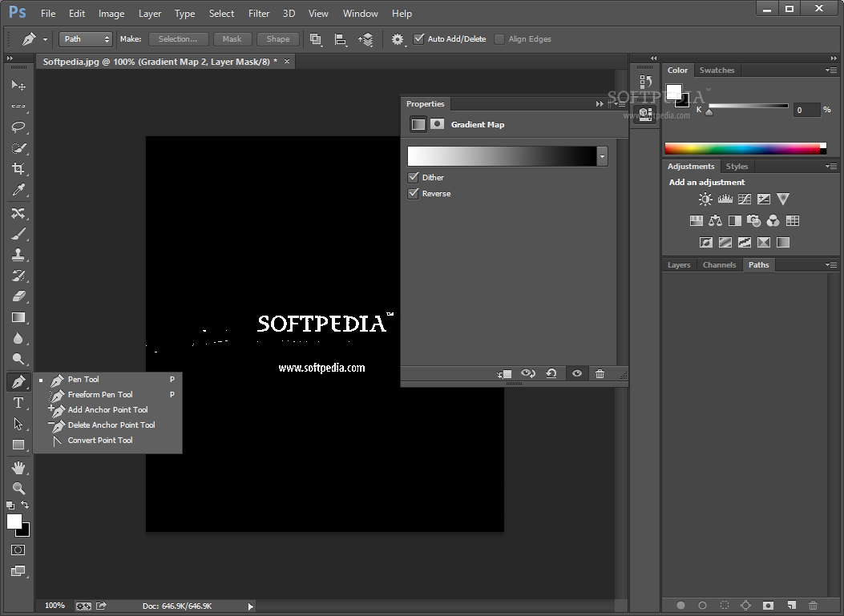The image size is (844, 616).
Task: Click the Mask button
Action: tap(232, 38)
